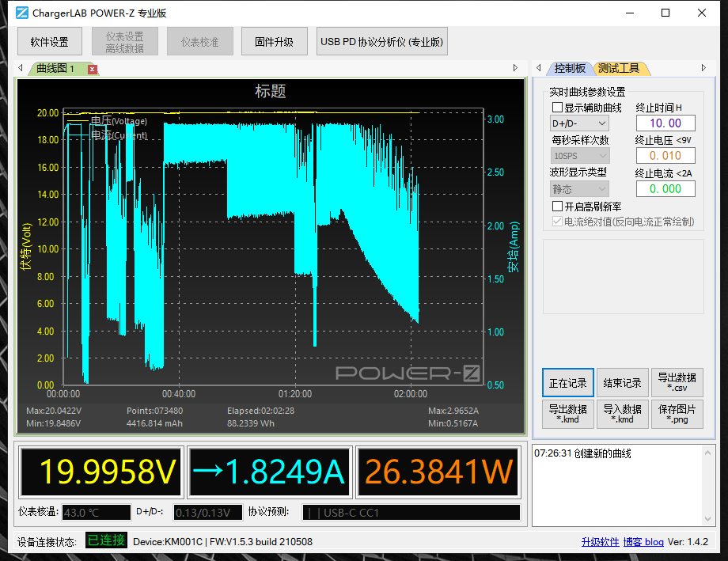
Task: Switch to the 测试工具 tab
Action: click(x=619, y=68)
